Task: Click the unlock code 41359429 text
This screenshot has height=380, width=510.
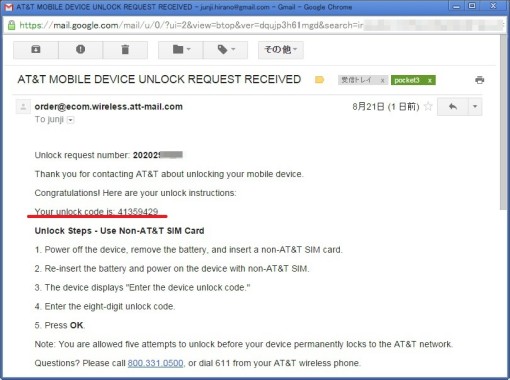Action: (138, 211)
